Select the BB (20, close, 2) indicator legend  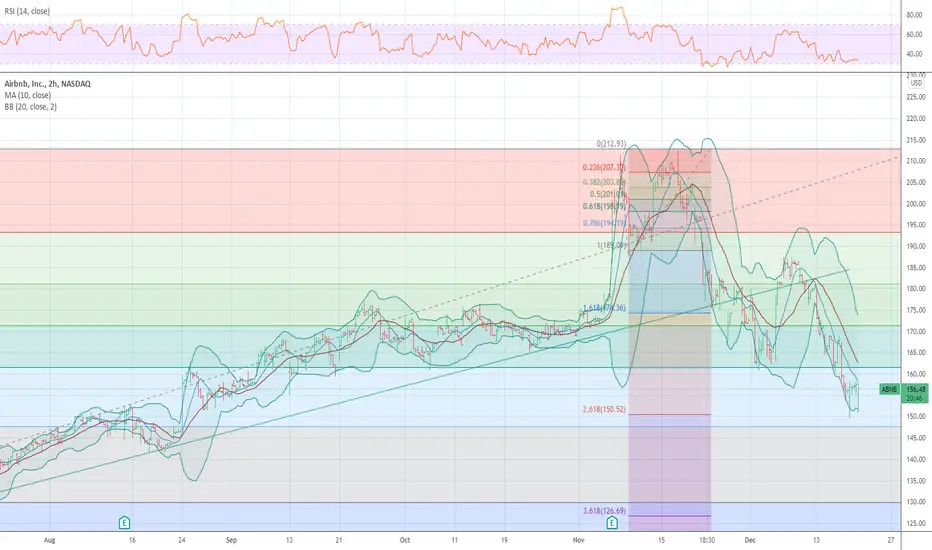pos(30,107)
